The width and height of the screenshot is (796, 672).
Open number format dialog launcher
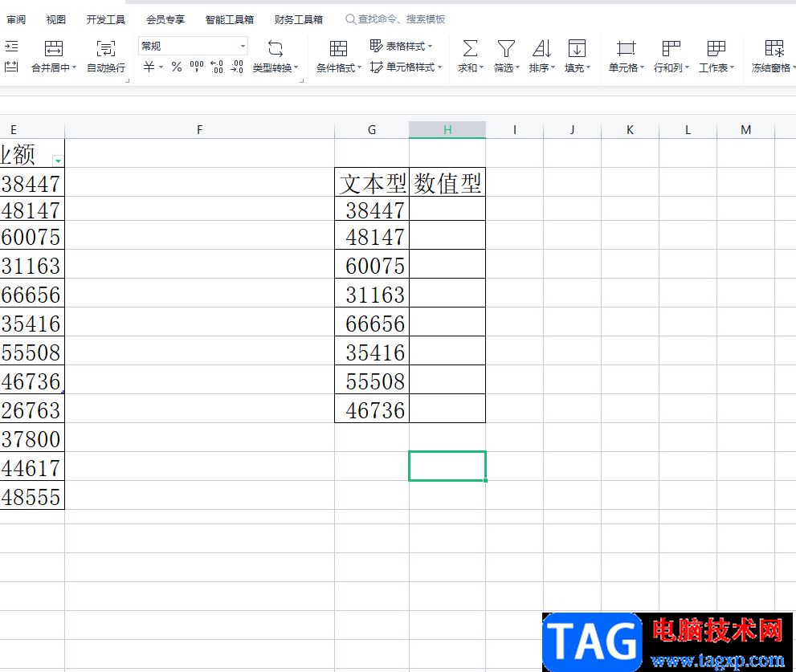pos(301,80)
